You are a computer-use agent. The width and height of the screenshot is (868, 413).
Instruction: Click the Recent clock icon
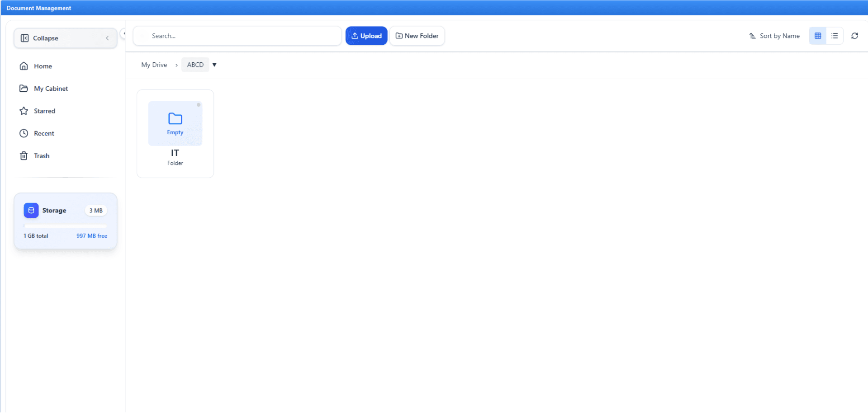point(24,133)
